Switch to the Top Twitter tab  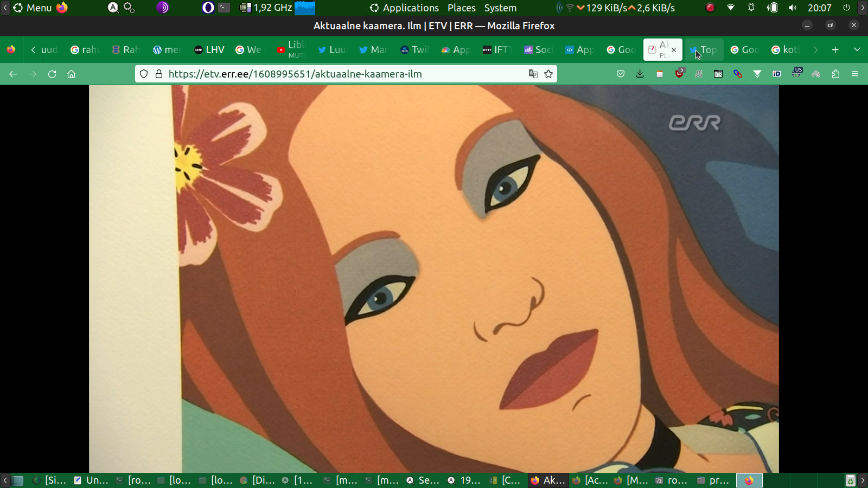click(x=704, y=50)
